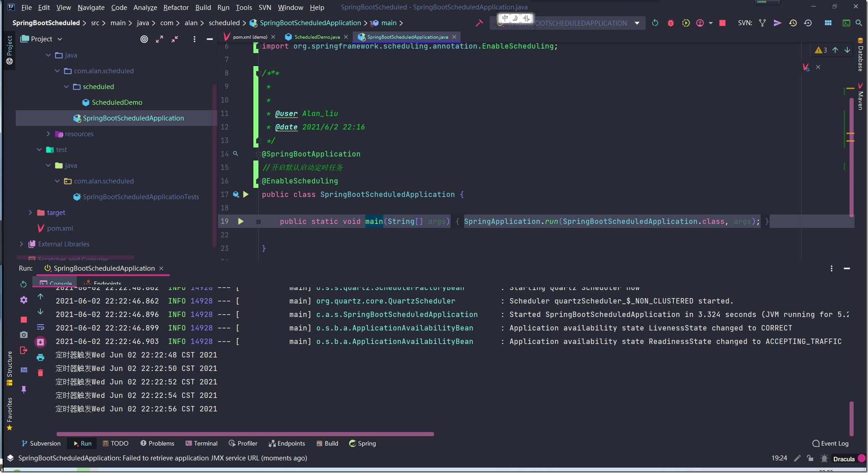Screen dimensions: 868x473
Task: Commit changes with the SVN arrow icon
Action: pyautogui.click(x=777, y=23)
